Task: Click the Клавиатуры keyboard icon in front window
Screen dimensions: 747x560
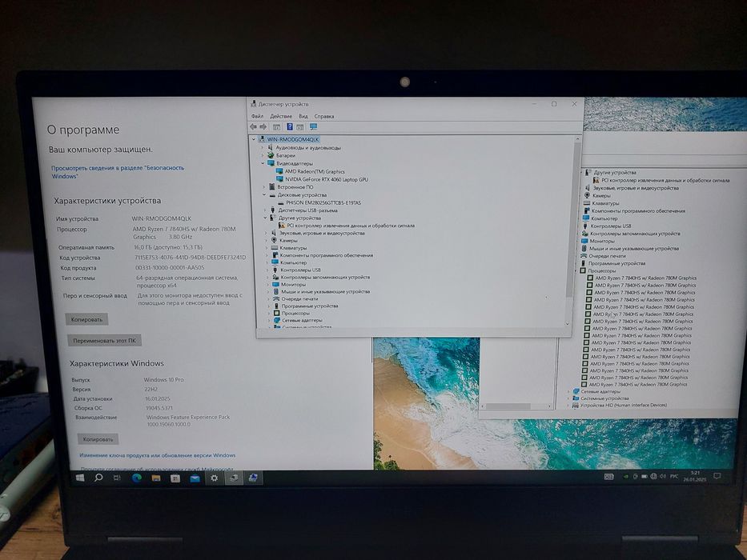Action: (275, 248)
